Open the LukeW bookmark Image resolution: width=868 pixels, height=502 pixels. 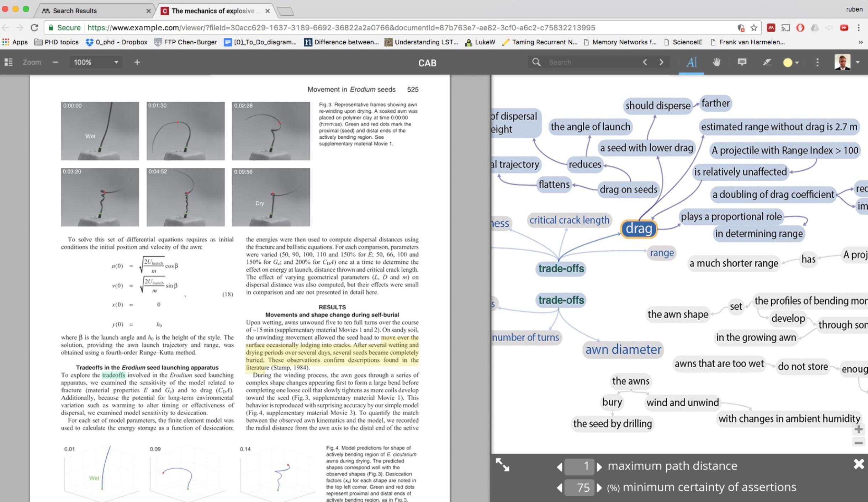tap(480, 42)
